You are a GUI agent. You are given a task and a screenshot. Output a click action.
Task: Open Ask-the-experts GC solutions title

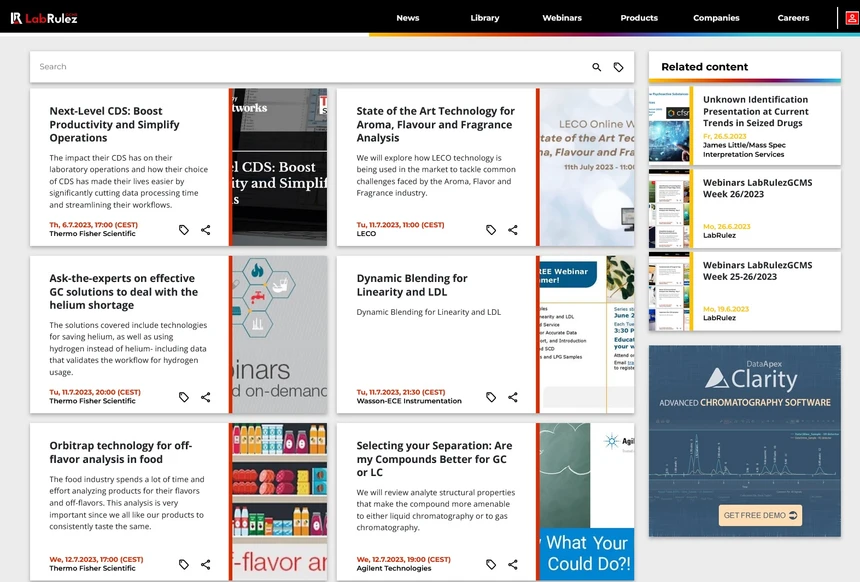[123, 292]
